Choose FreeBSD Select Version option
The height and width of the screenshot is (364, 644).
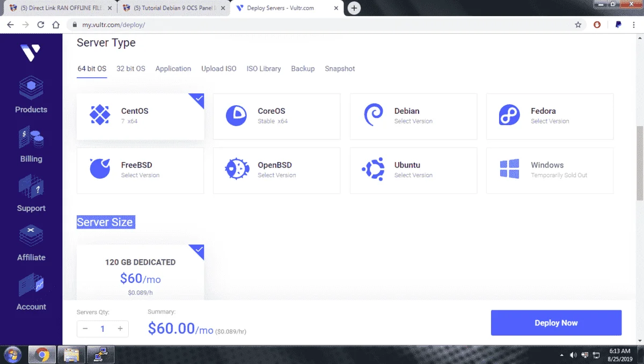pos(140,176)
